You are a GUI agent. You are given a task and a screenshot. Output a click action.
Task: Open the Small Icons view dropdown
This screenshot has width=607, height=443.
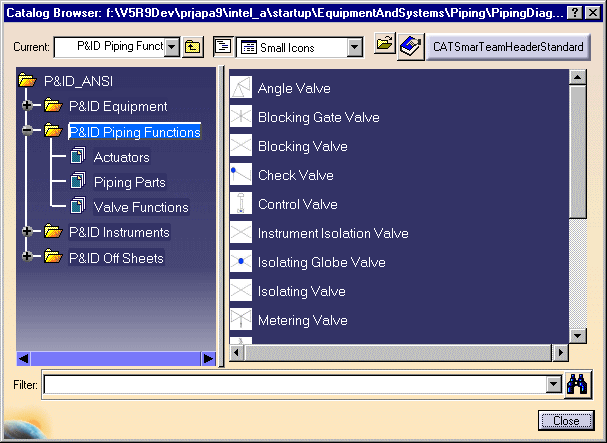354,47
